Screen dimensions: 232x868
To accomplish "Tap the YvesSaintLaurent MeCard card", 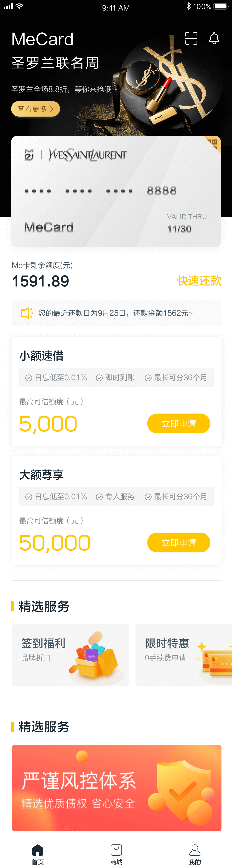I will (x=116, y=191).
